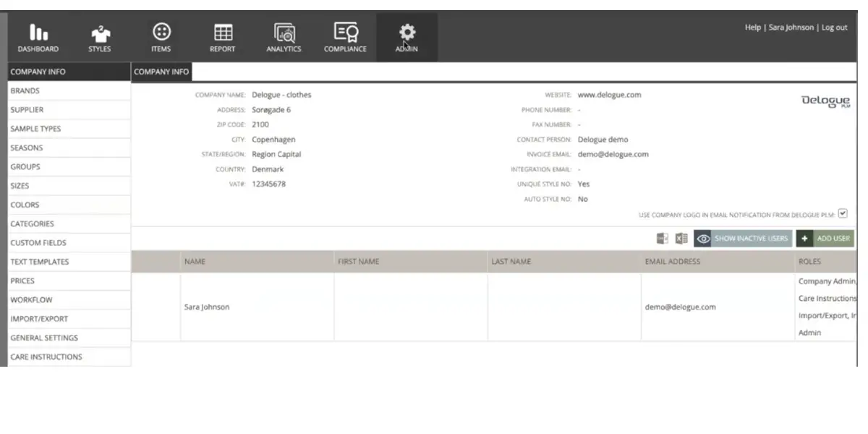
Task: Export users with the Excel icon
Action: click(681, 239)
